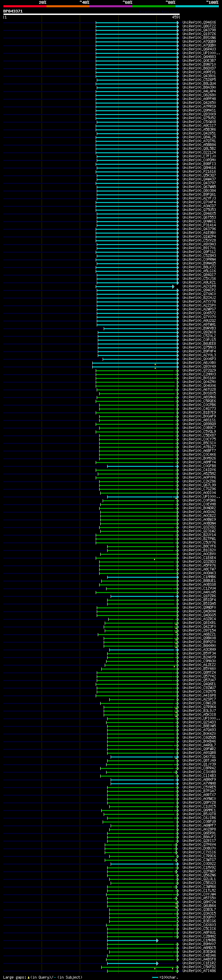The height and width of the screenshot is (980, 222).
Task: Click hit UniRef100_Q67WN5
Action: (x=199, y=187)
